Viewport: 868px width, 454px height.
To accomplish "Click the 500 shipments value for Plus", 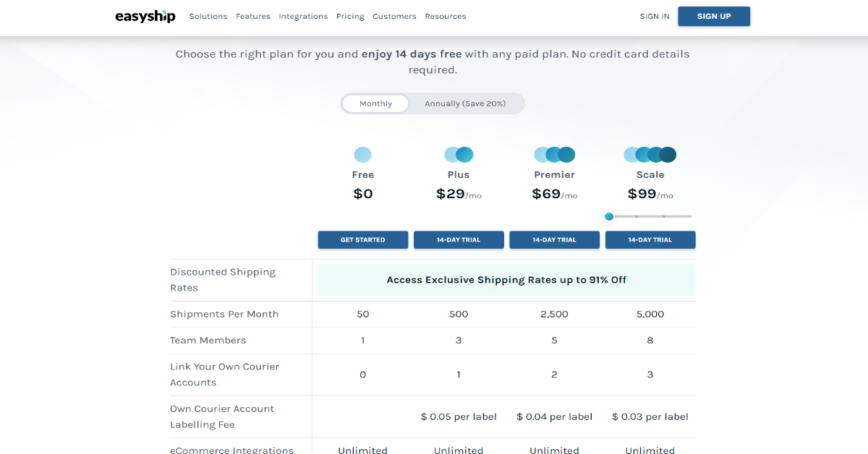I will [459, 314].
